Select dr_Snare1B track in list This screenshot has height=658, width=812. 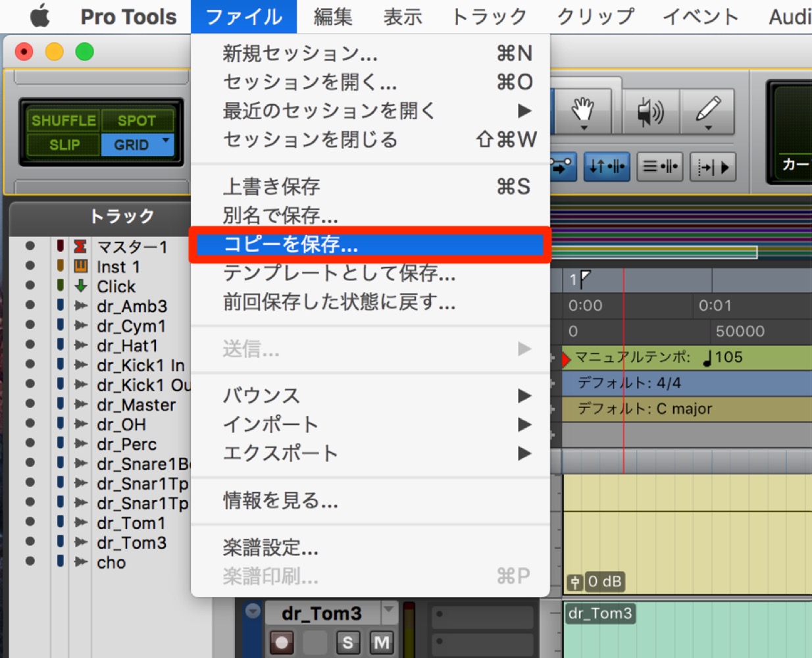[x=143, y=464]
